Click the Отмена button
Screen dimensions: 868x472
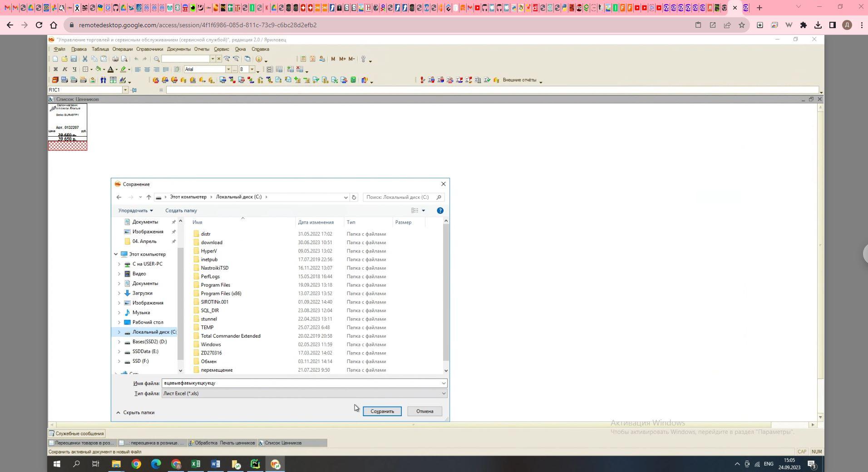(x=424, y=411)
